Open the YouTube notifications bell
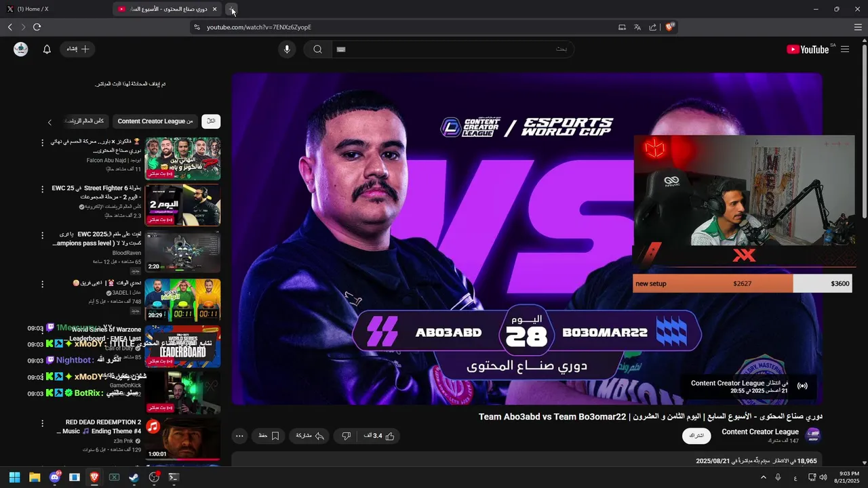This screenshot has height=488, width=868. [47, 49]
